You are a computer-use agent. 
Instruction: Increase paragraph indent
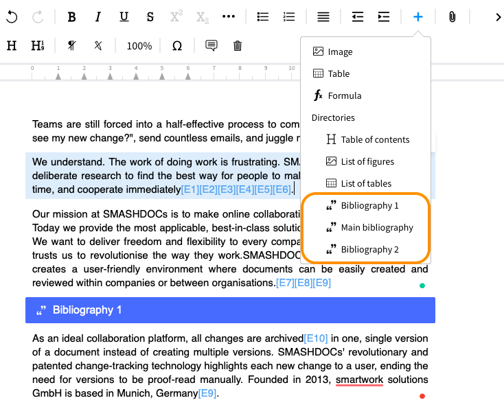pos(384,16)
